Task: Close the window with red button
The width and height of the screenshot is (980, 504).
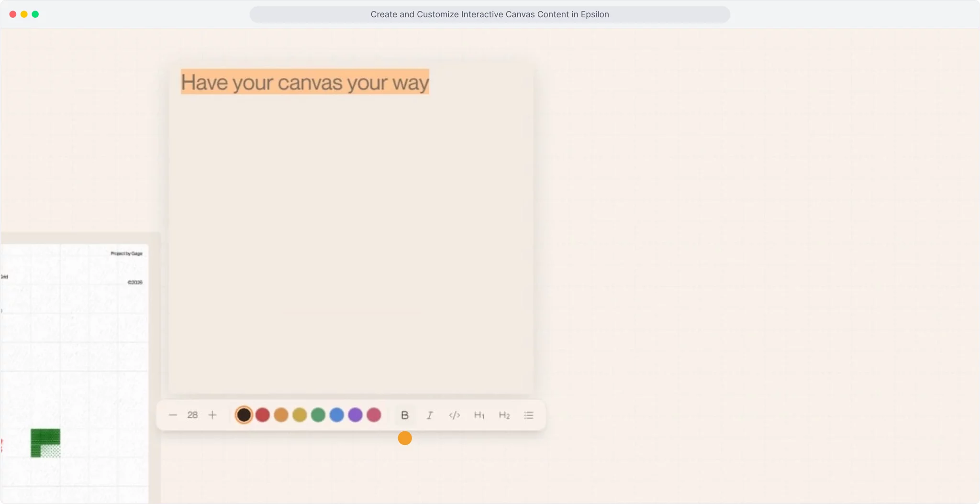Action: (13, 14)
